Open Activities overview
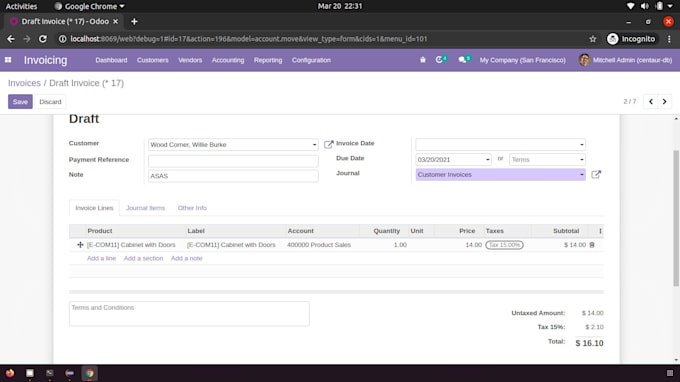This screenshot has height=382, width=680. 21,6
